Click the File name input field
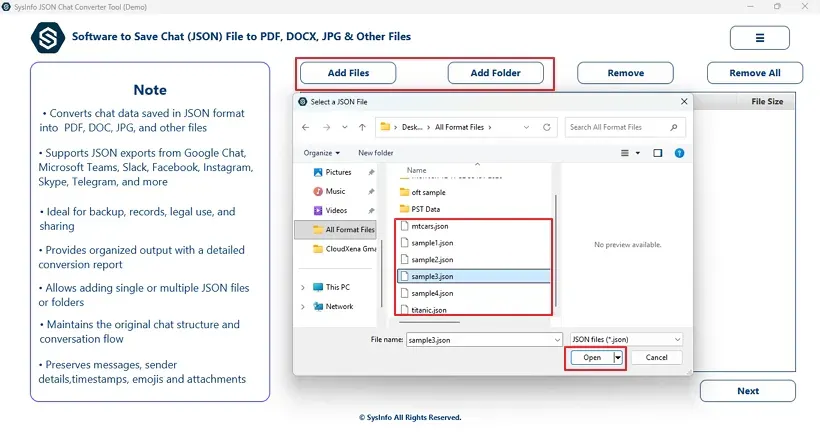Viewport: 820px width, 432px height. 479,340
